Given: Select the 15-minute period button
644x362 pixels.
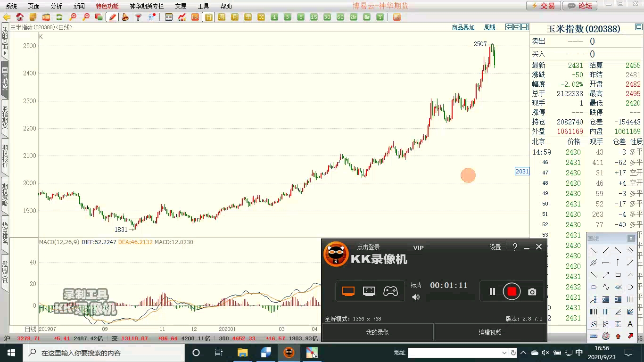Looking at the screenshot, I should pos(314,17).
